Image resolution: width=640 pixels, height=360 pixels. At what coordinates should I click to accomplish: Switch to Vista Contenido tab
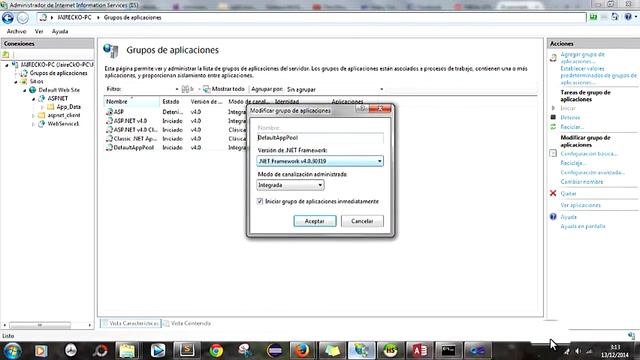187,323
